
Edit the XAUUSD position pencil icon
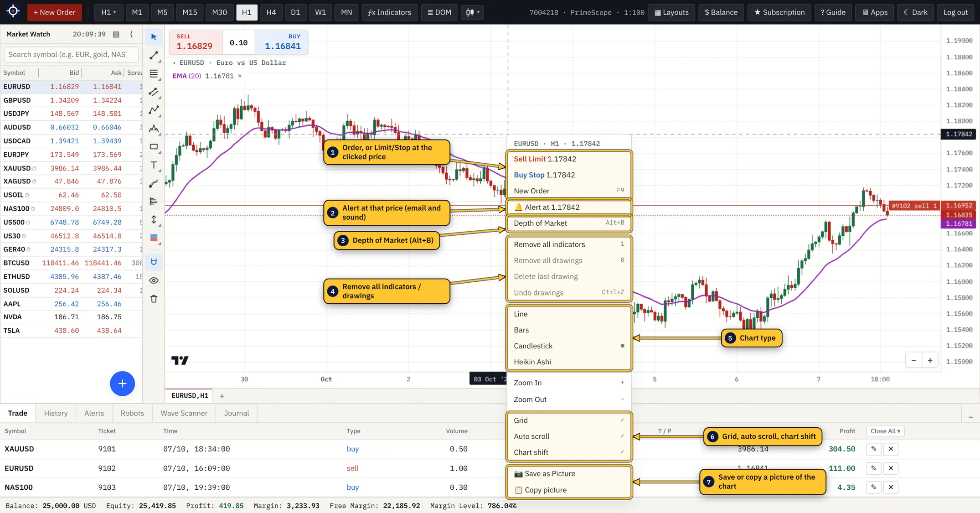tap(873, 449)
